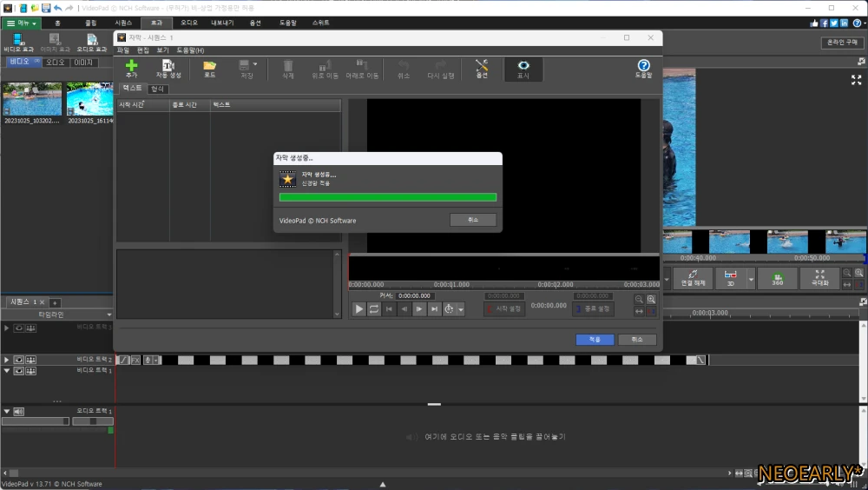Click FX button on 비디오 트랙 2 clip
Viewport: 868px width, 490px height.
click(x=135, y=361)
